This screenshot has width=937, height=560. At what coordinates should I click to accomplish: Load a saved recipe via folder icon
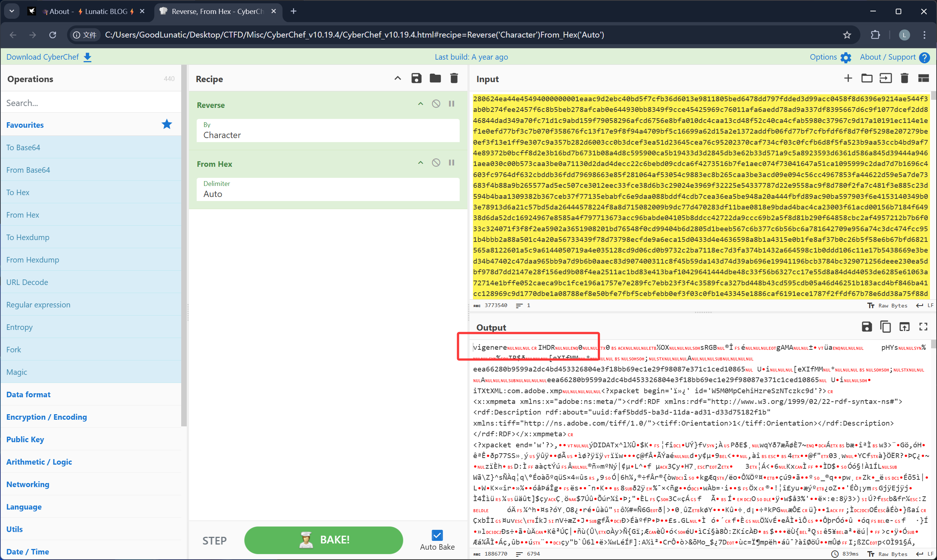tap(435, 78)
